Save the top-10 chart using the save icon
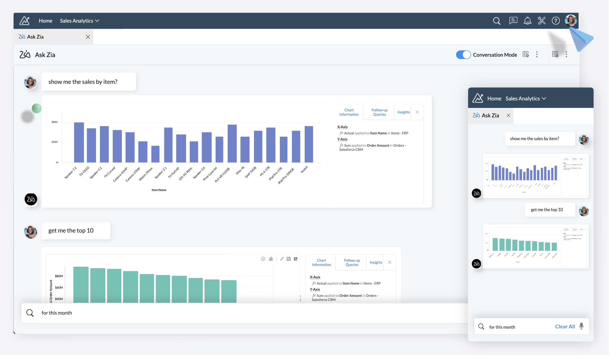Screen dimensions: 616x364 (x=289, y=259)
